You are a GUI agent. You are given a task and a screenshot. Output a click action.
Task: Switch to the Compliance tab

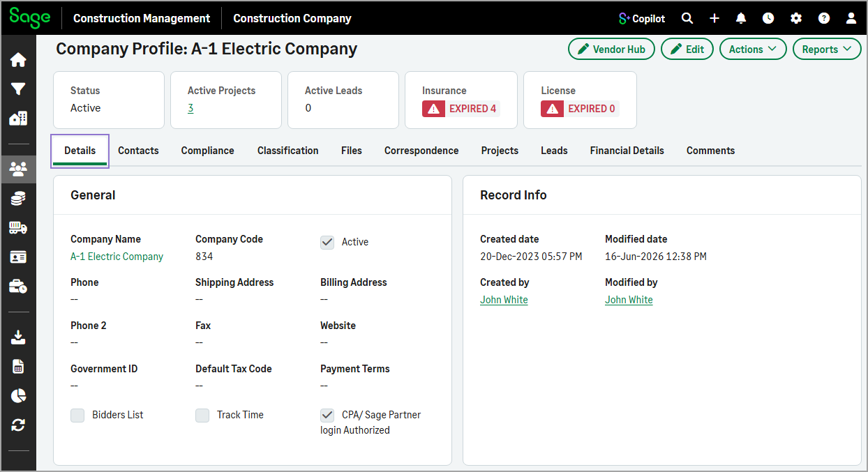pyautogui.click(x=207, y=151)
